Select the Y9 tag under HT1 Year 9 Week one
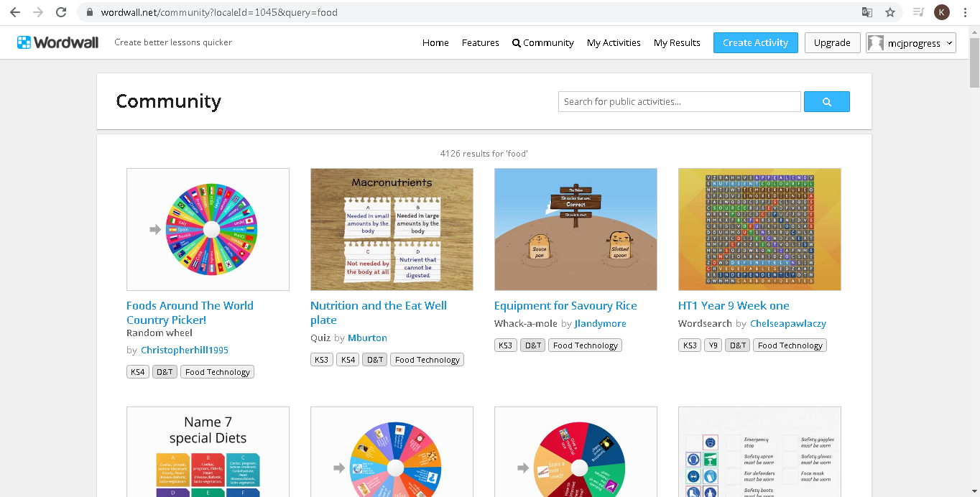 [x=713, y=345]
